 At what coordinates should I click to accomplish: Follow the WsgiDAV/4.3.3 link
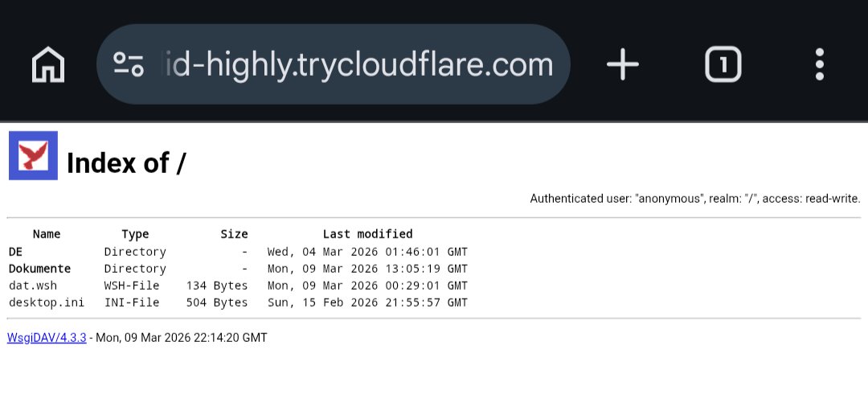click(47, 338)
